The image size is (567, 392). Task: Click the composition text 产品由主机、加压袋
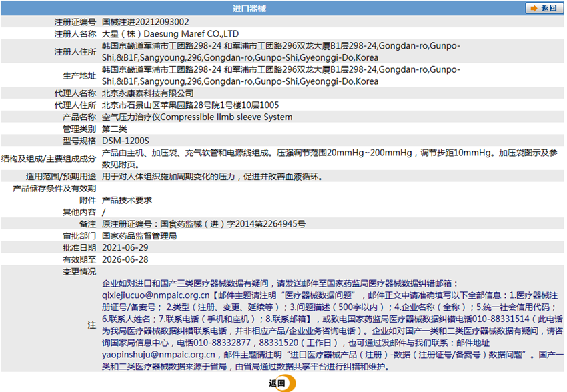tap(139, 153)
